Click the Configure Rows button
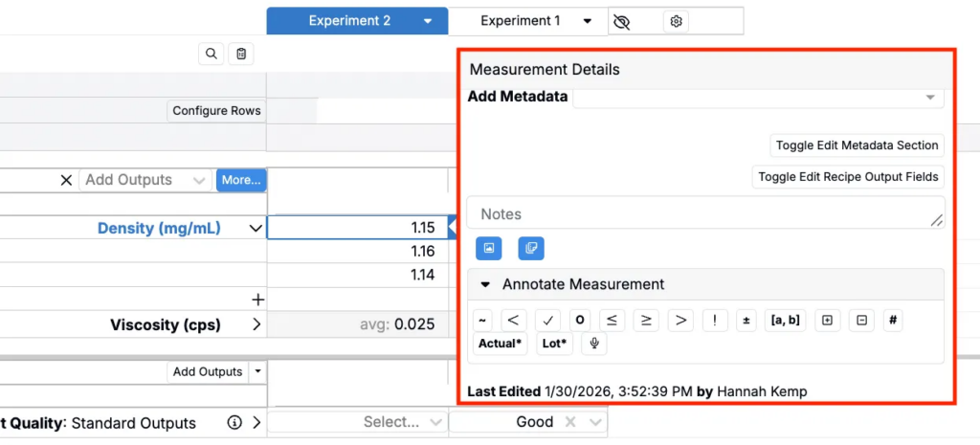 [216, 111]
